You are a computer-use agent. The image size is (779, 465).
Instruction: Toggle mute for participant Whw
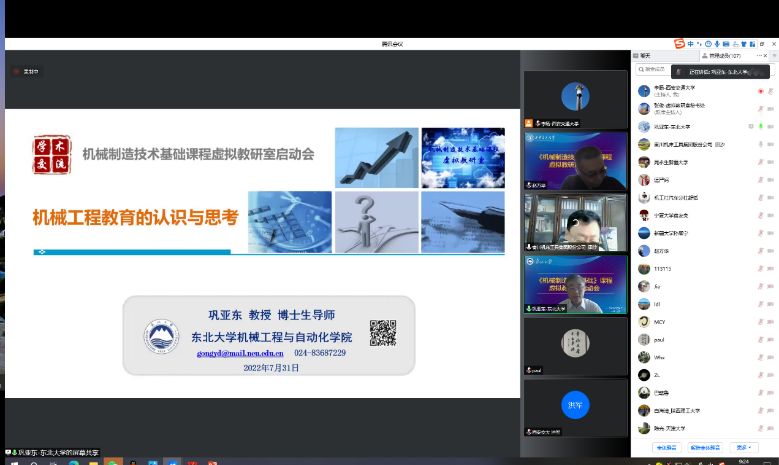coord(760,356)
